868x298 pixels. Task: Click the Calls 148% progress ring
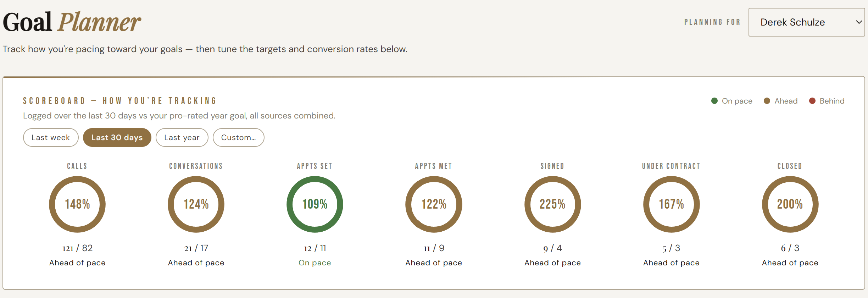[x=77, y=204]
